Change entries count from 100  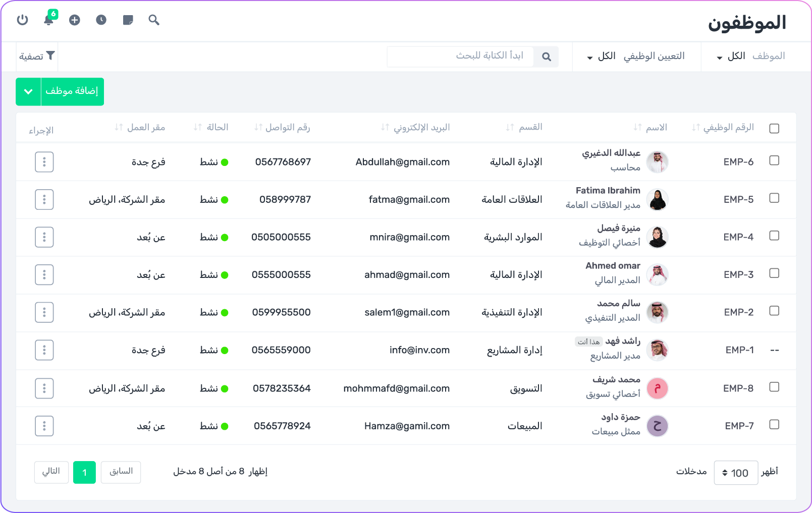[735, 473]
